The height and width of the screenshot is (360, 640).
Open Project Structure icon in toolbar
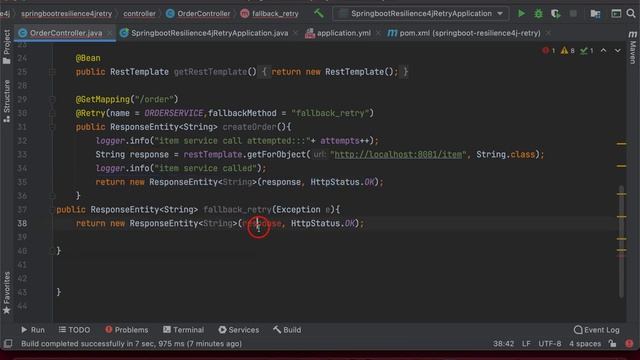coord(595,13)
